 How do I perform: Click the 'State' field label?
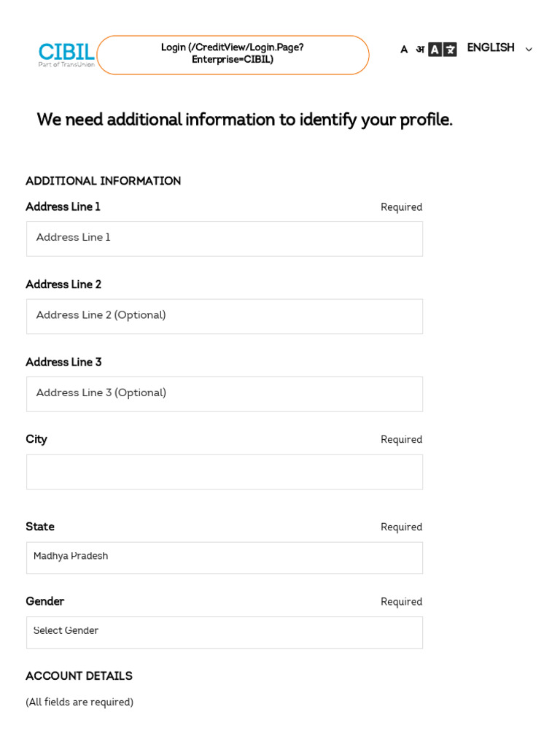click(x=40, y=527)
